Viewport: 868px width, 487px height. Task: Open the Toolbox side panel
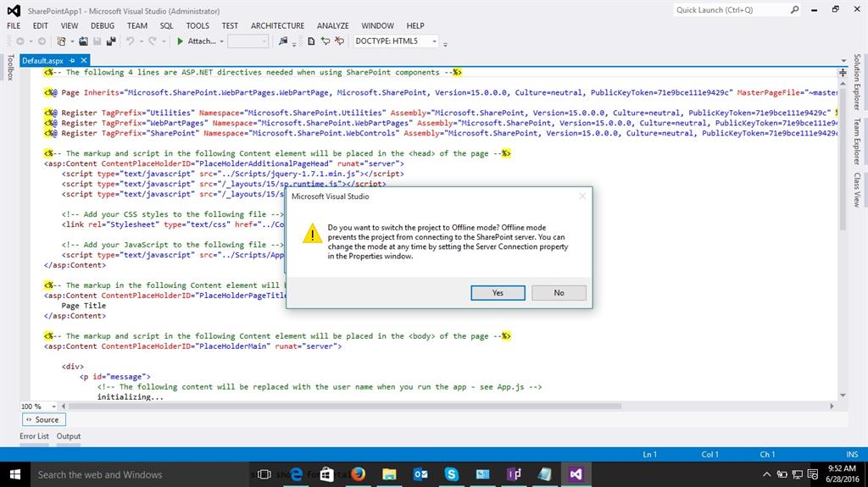(10, 67)
